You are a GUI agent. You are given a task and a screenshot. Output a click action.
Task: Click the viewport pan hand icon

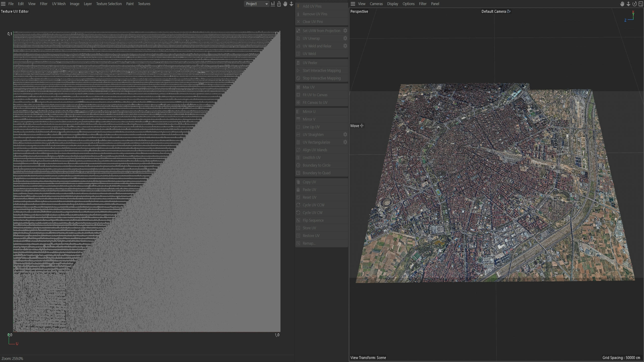pyautogui.click(x=622, y=4)
